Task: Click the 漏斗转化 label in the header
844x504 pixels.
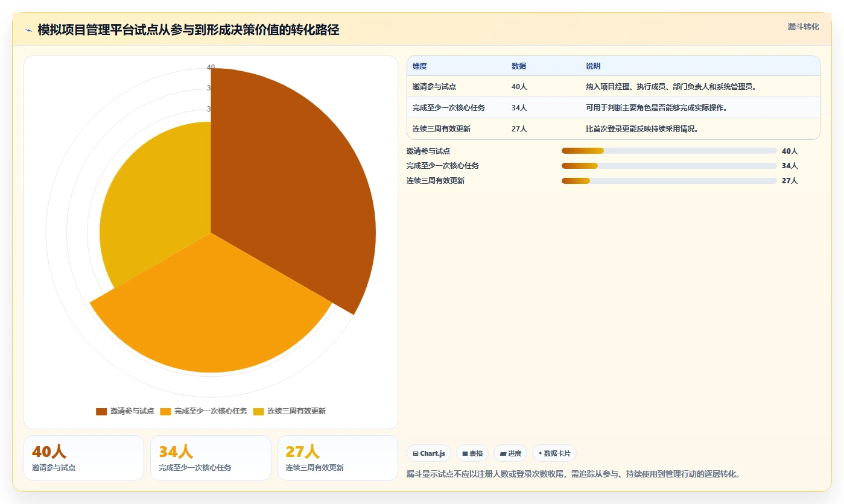Action: tap(803, 27)
